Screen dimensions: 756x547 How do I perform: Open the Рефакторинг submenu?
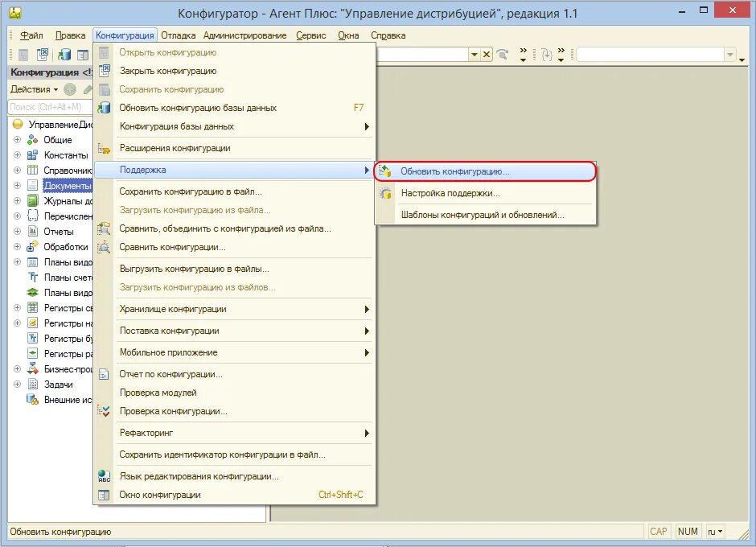pos(234,433)
